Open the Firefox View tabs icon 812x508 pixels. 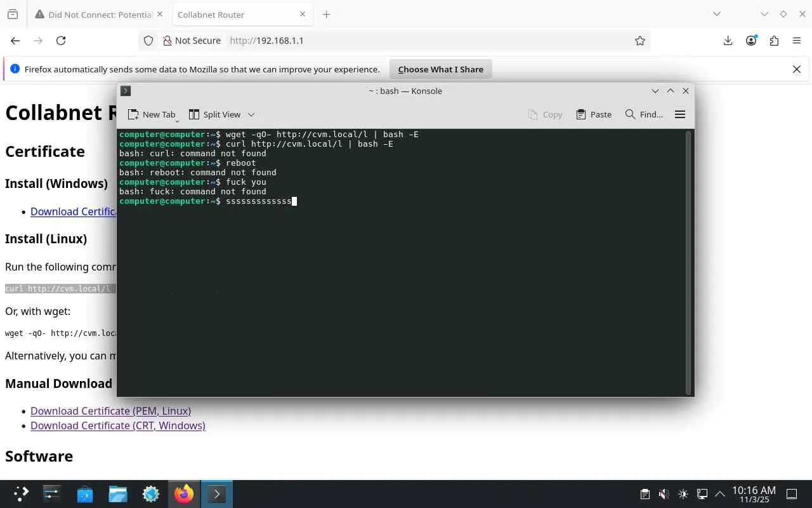tap(13, 15)
